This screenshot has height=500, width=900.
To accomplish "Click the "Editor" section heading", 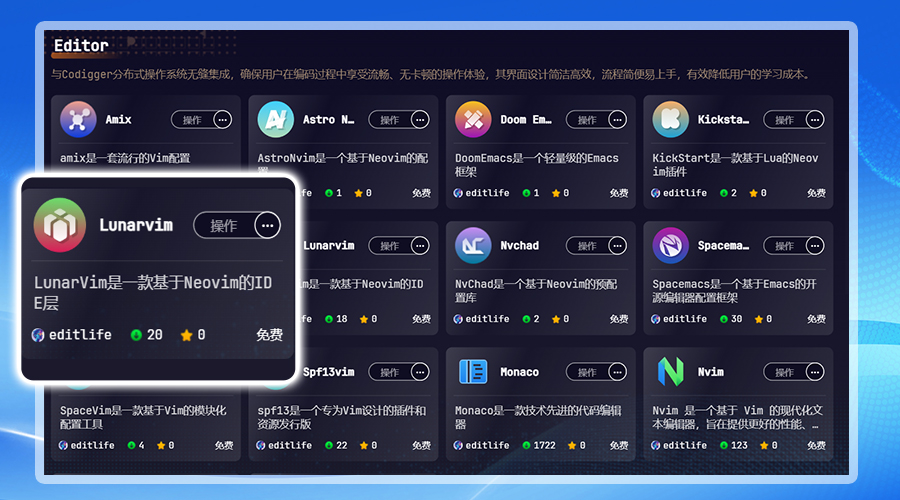I will 81,46.
